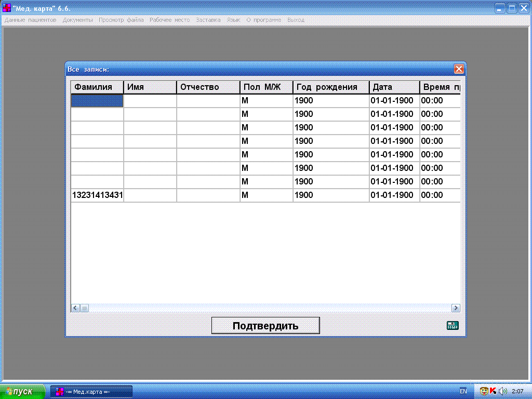The image size is (532, 399).
Task: Click the left arrow of horizontal scrollbar
Action: point(75,308)
